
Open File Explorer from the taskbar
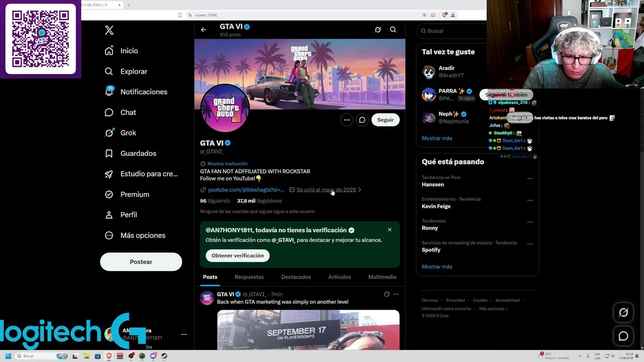87,356
